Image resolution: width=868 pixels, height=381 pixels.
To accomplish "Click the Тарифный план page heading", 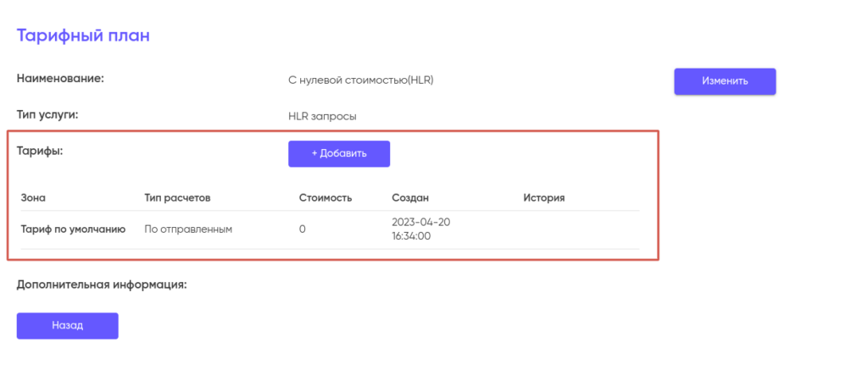I will pos(83,36).
